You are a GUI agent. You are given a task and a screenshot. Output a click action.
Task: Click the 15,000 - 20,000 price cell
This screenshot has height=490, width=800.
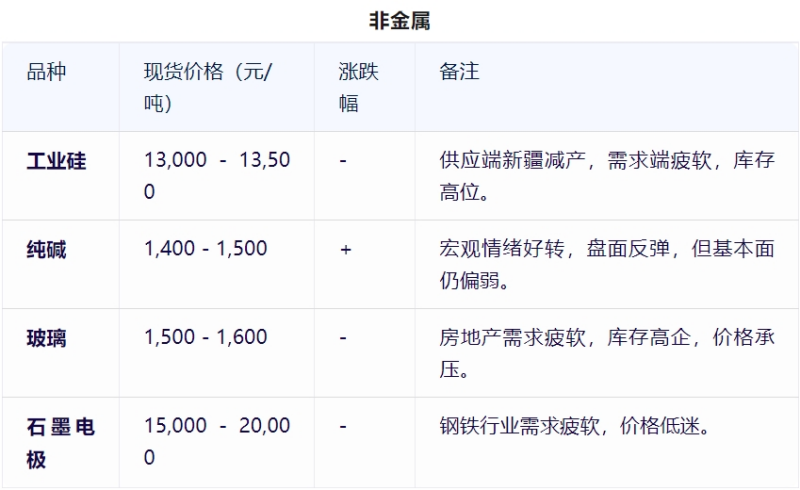(217, 441)
